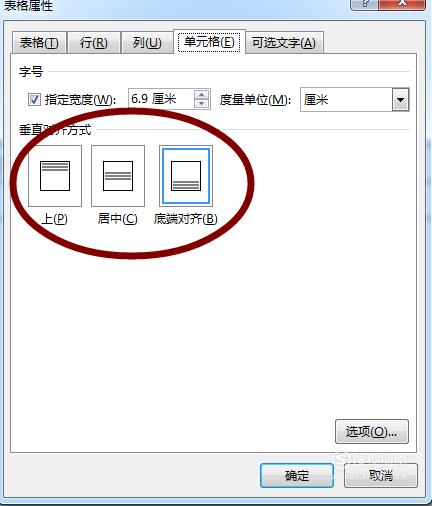Open the 度量单位 dropdown arrow
Screen dimensions: 432x506
click(x=400, y=100)
